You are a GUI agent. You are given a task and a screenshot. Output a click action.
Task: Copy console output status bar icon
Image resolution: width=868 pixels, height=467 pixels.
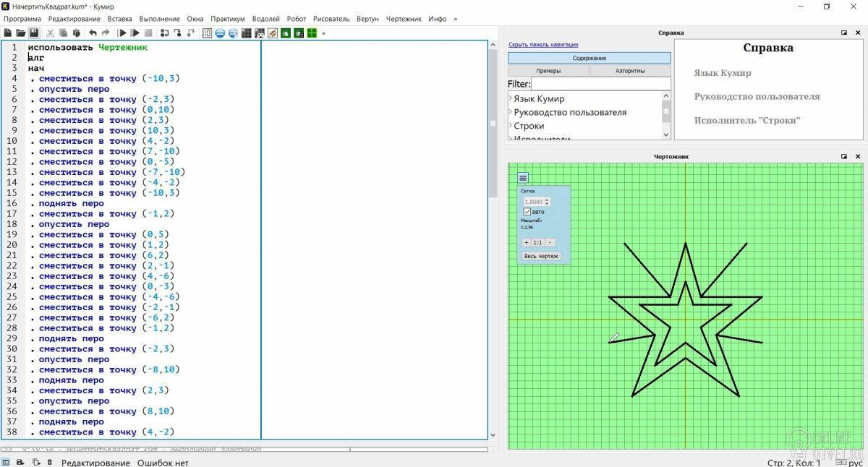tap(36, 462)
